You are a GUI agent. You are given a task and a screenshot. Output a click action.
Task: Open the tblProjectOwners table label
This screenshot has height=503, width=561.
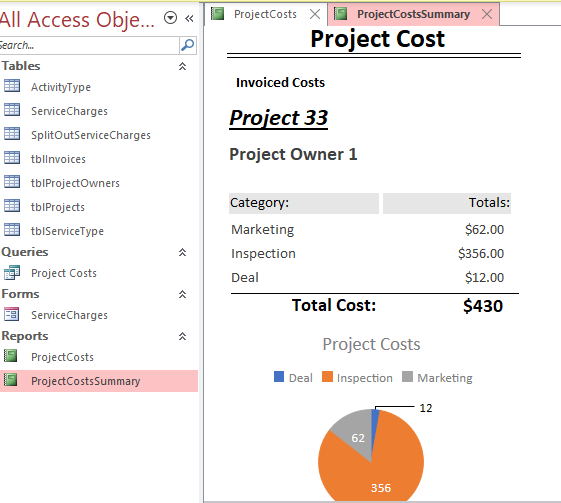tap(75, 183)
